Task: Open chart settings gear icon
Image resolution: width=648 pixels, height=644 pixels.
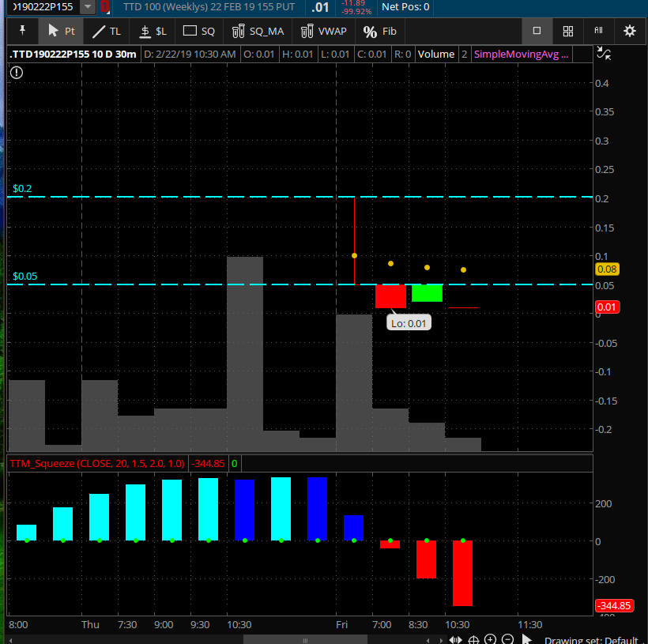Action: (x=629, y=32)
